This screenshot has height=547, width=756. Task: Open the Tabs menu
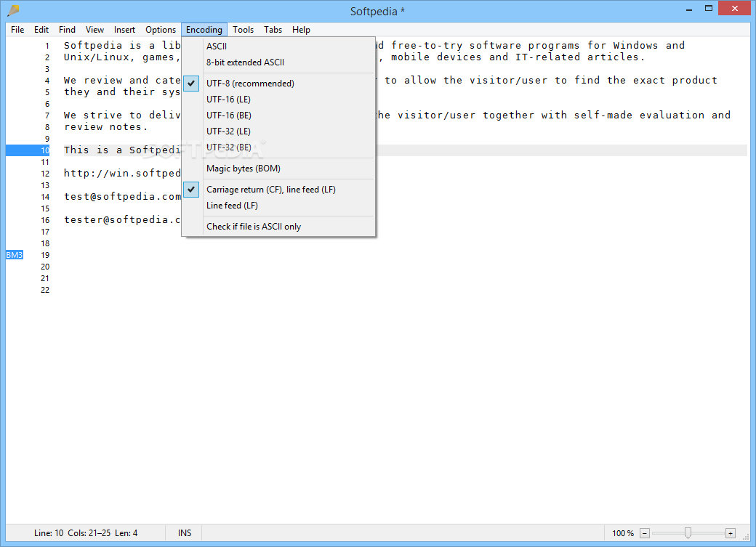[x=273, y=30]
